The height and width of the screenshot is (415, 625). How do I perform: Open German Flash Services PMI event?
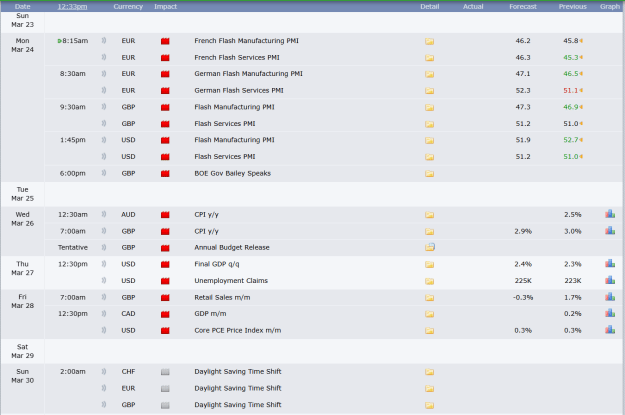coord(239,90)
